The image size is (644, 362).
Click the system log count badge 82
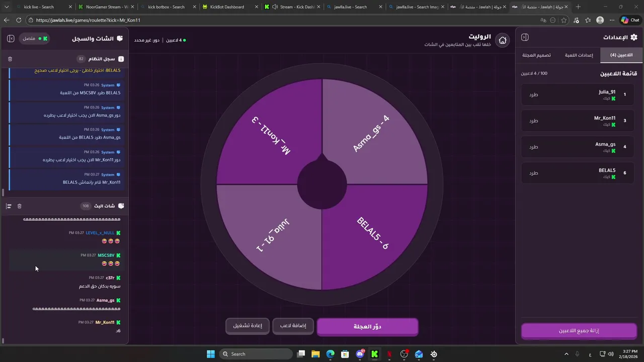pyautogui.click(x=81, y=59)
